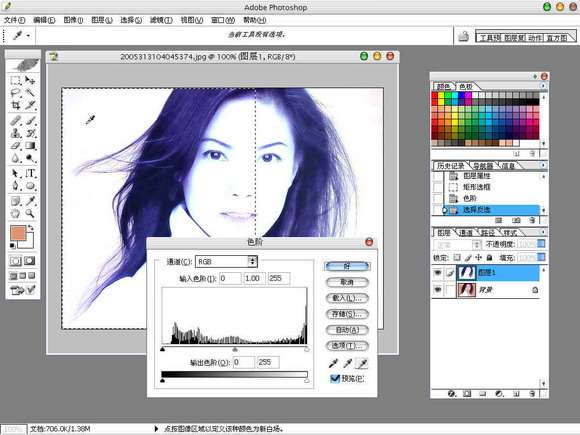Hide the 图层1 layer via eye icon
The height and width of the screenshot is (435, 580).
tap(437, 273)
